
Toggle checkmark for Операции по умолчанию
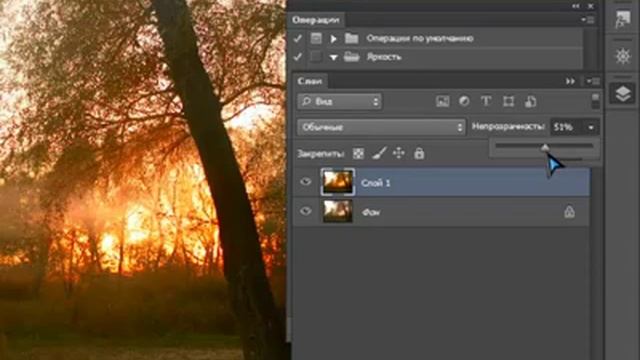(298, 39)
